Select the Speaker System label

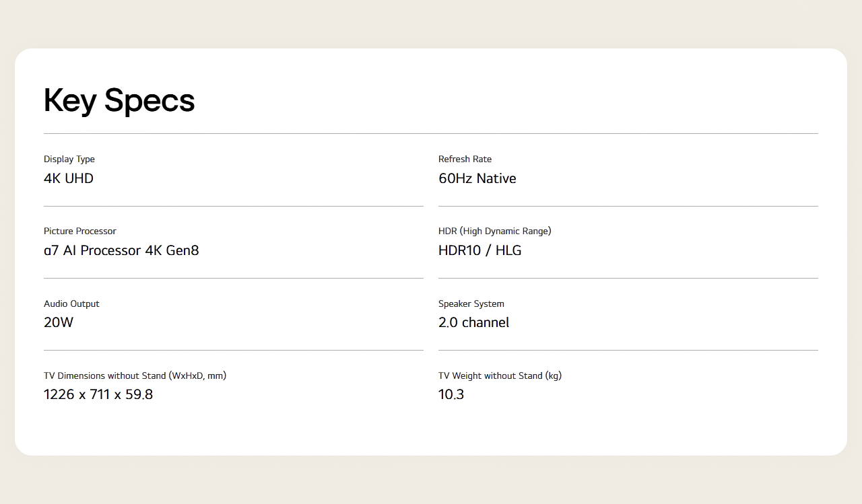click(471, 304)
